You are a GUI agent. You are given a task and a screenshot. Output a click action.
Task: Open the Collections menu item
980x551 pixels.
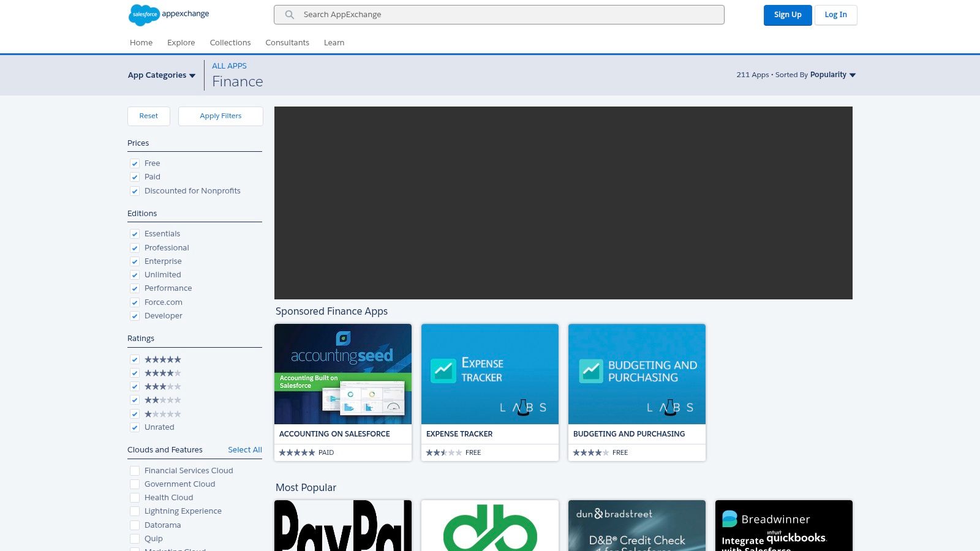[230, 43]
